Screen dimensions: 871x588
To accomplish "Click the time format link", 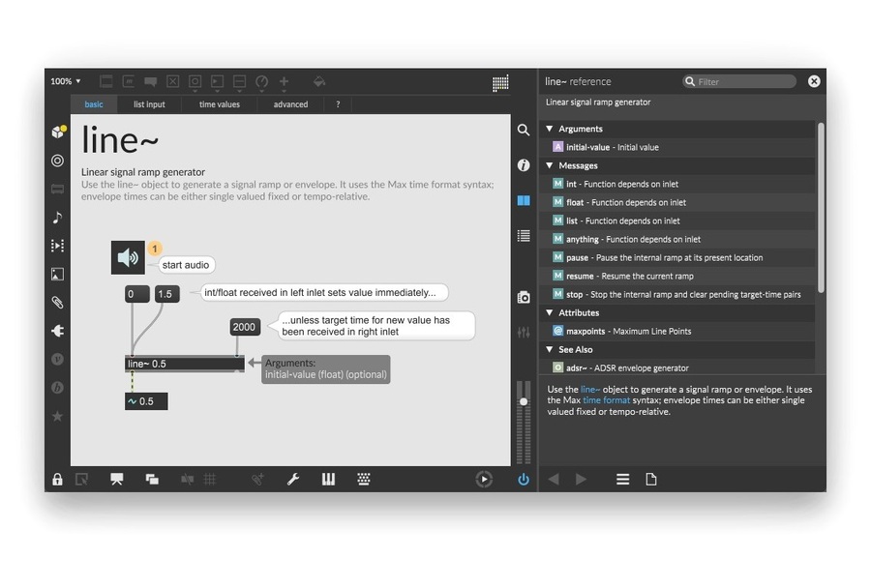I will click(x=606, y=400).
